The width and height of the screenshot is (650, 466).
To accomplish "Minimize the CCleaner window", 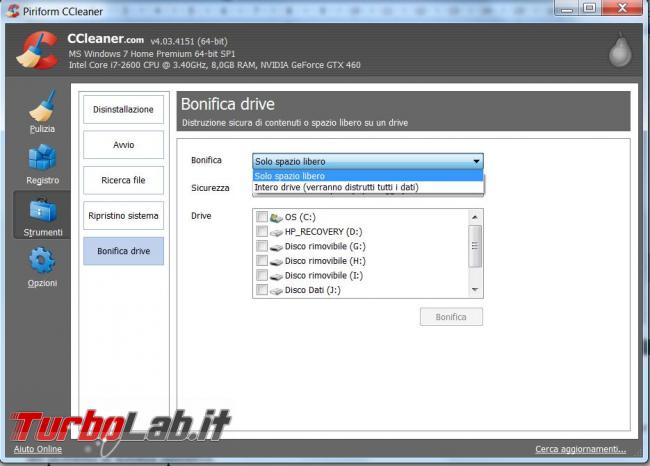I will click(x=566, y=8).
